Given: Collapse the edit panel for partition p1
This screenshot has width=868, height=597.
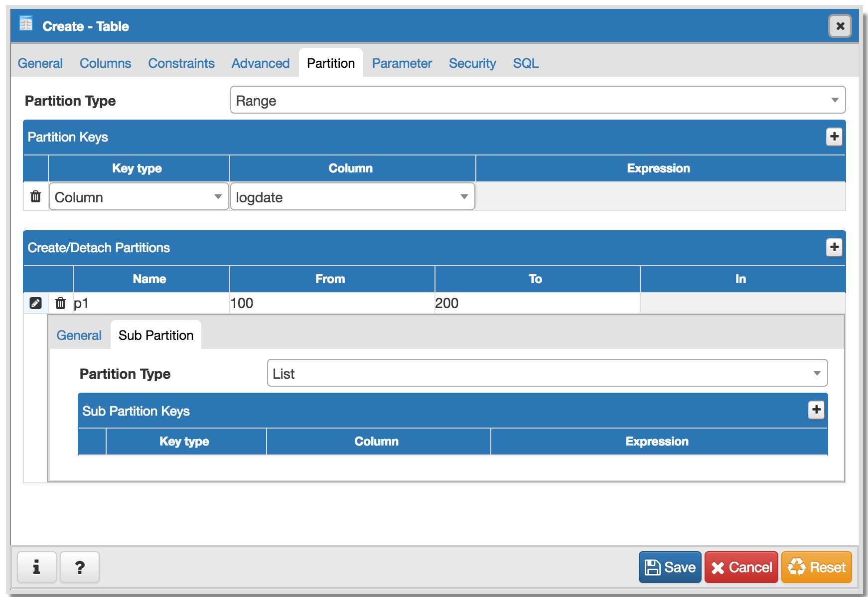Looking at the screenshot, I should [x=35, y=303].
